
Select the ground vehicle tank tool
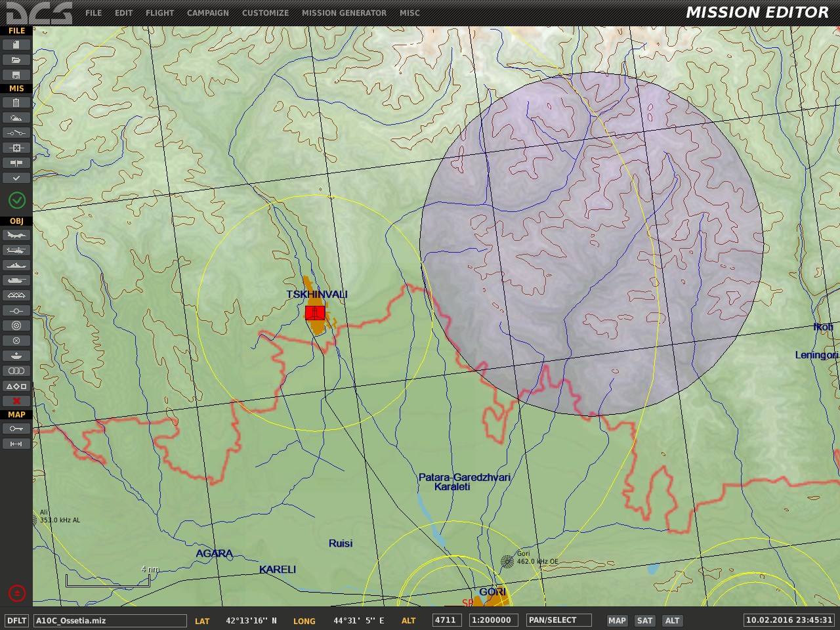tap(16, 280)
